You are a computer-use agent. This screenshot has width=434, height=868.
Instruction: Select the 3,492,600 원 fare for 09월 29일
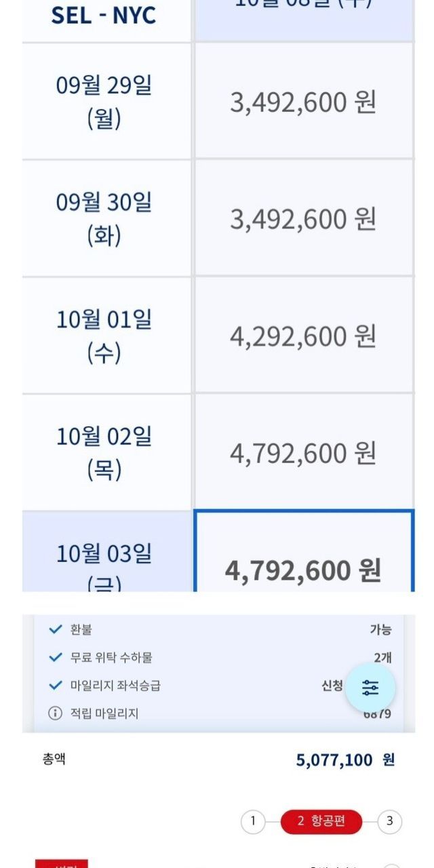[303, 102]
